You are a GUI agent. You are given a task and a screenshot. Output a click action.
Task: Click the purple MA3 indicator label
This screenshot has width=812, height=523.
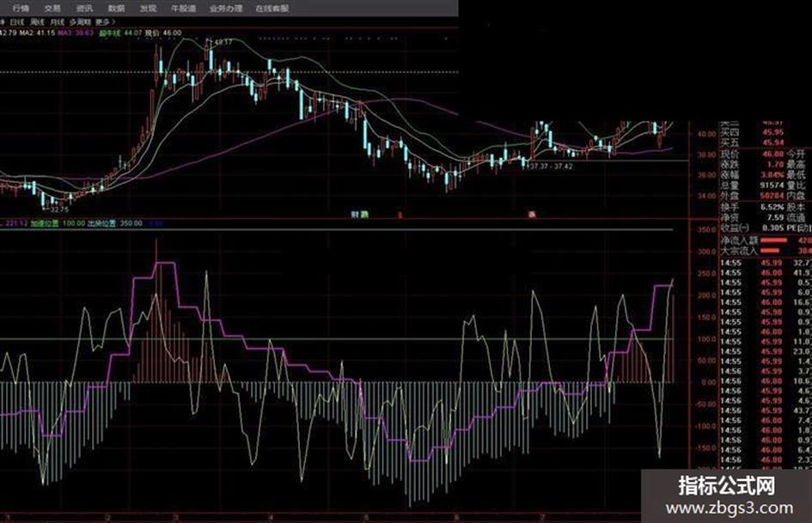tap(76, 33)
